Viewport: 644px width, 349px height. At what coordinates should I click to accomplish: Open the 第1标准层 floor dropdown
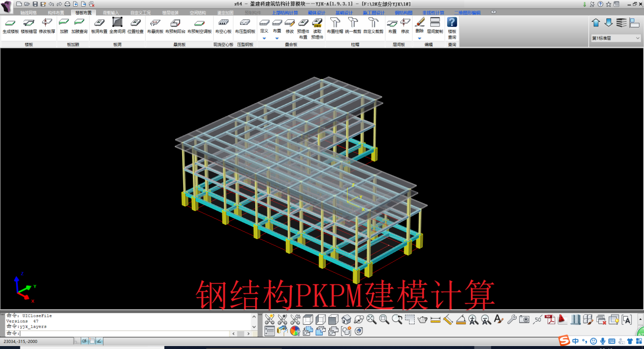616,38
